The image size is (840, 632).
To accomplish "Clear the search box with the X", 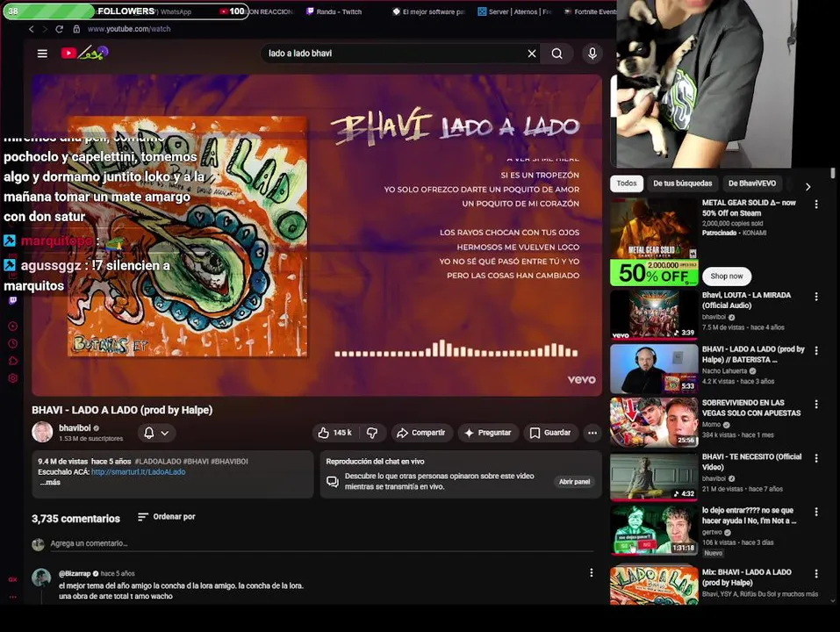I will pyautogui.click(x=531, y=53).
